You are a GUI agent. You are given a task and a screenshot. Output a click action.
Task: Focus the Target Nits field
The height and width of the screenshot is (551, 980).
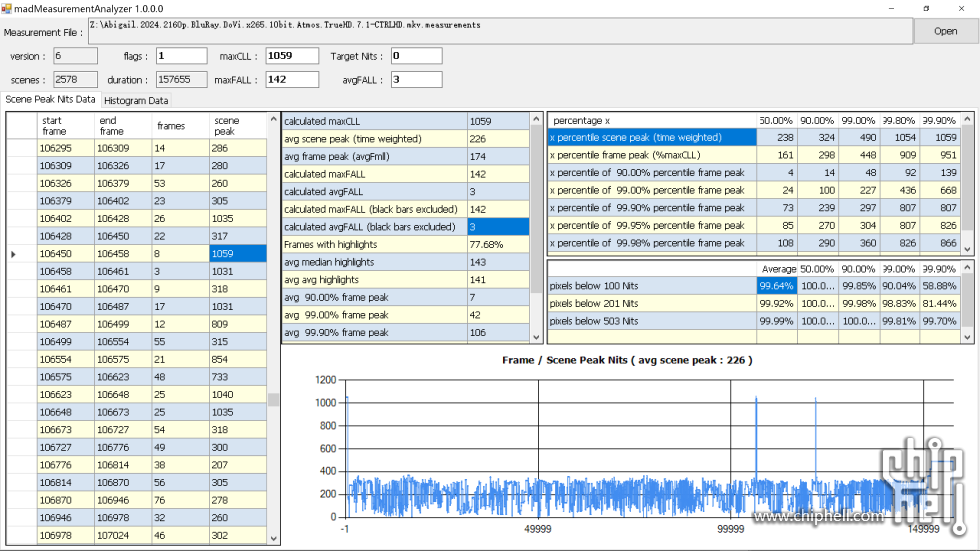[416, 56]
